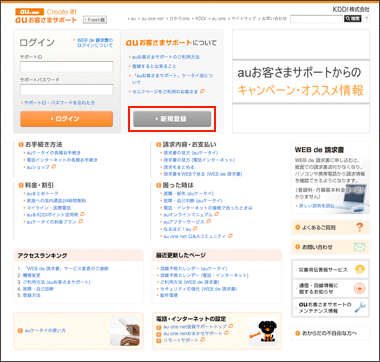Screen dimensions: 380x362
Task: Open the 'au' header navigation link
Action: [x=133, y=19]
